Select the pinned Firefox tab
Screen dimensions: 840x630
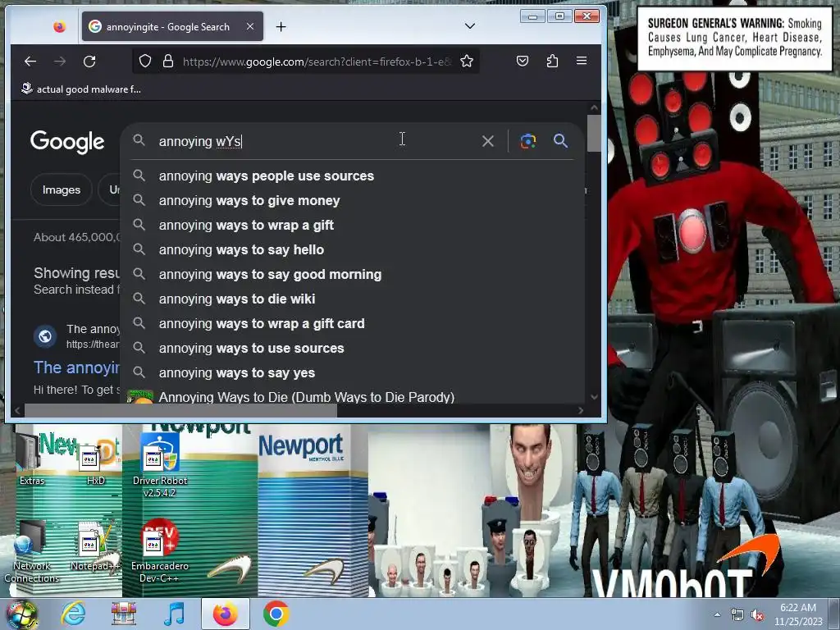(x=59, y=26)
